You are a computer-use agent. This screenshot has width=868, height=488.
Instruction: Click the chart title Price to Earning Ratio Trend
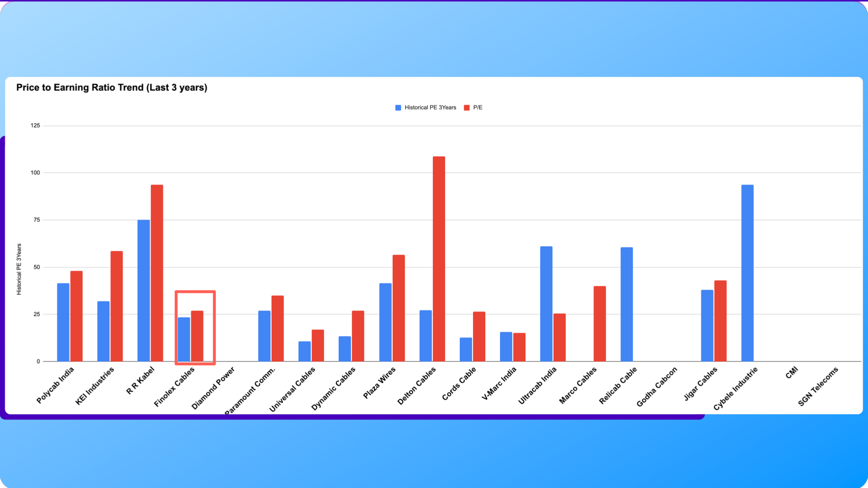pos(112,87)
